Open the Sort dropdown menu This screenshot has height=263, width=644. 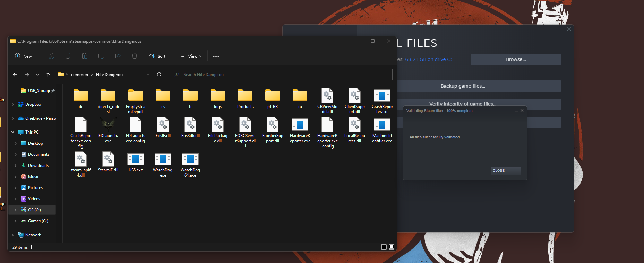(160, 56)
